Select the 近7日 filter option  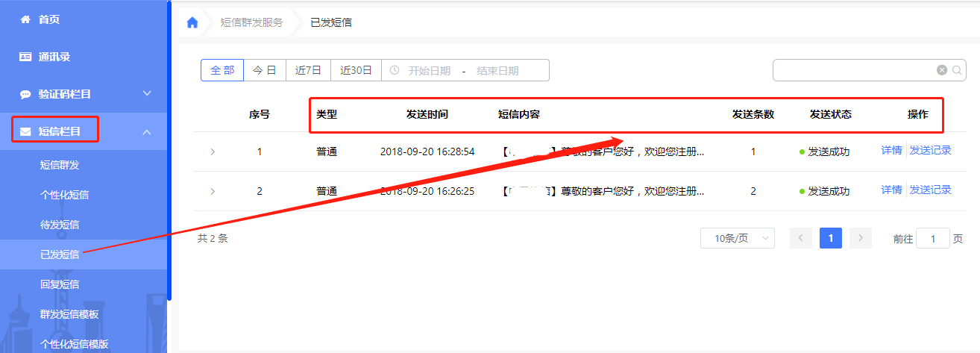(x=308, y=70)
